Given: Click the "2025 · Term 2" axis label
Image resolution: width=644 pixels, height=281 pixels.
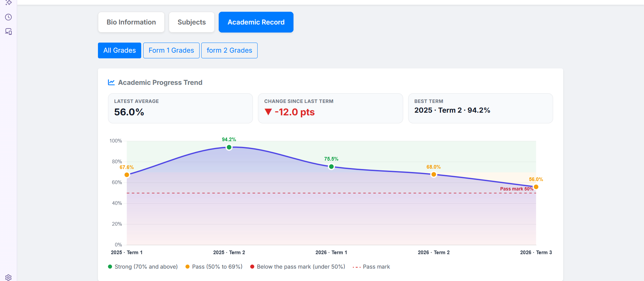Looking at the screenshot, I should coord(229,252).
